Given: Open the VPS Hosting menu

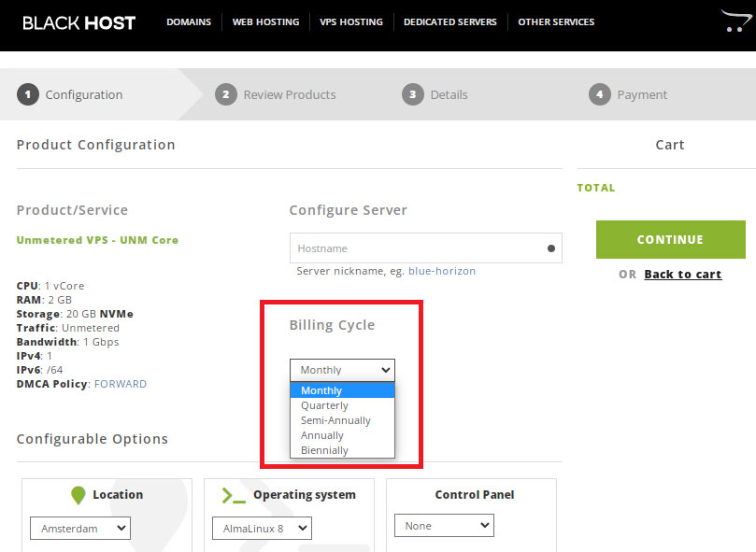Looking at the screenshot, I should tap(351, 22).
